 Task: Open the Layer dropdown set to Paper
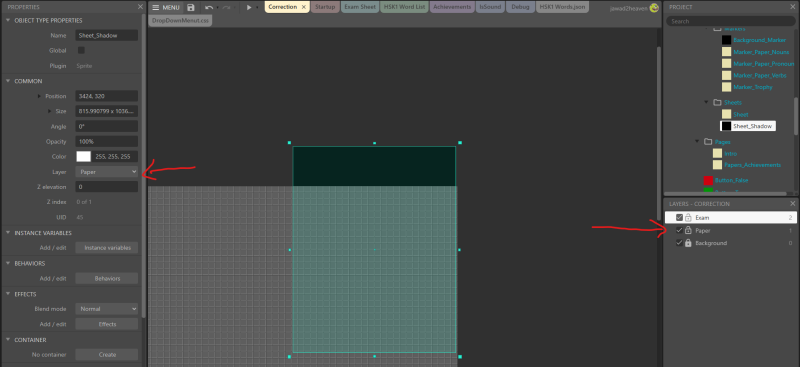click(107, 172)
